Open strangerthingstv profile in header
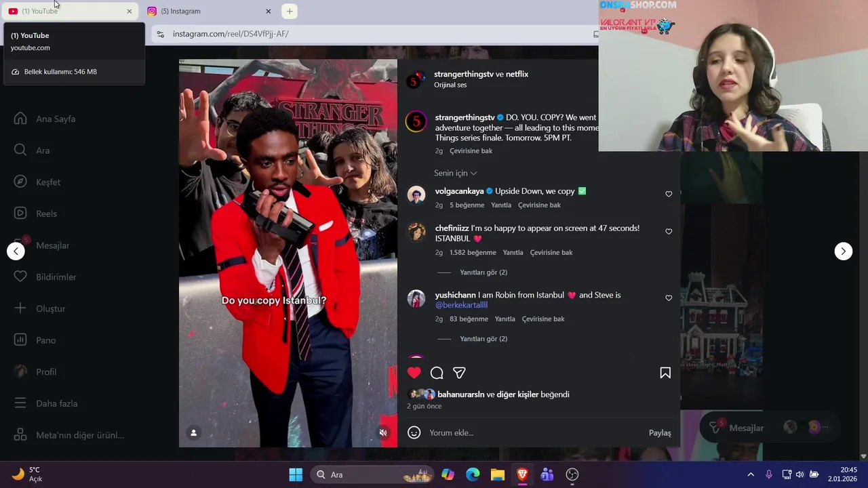 click(x=464, y=74)
